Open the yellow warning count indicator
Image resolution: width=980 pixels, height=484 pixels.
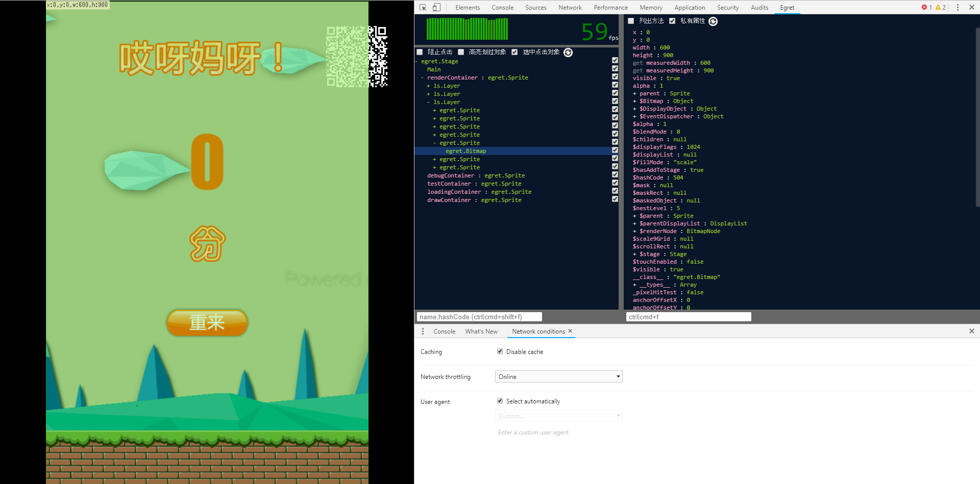click(941, 7)
